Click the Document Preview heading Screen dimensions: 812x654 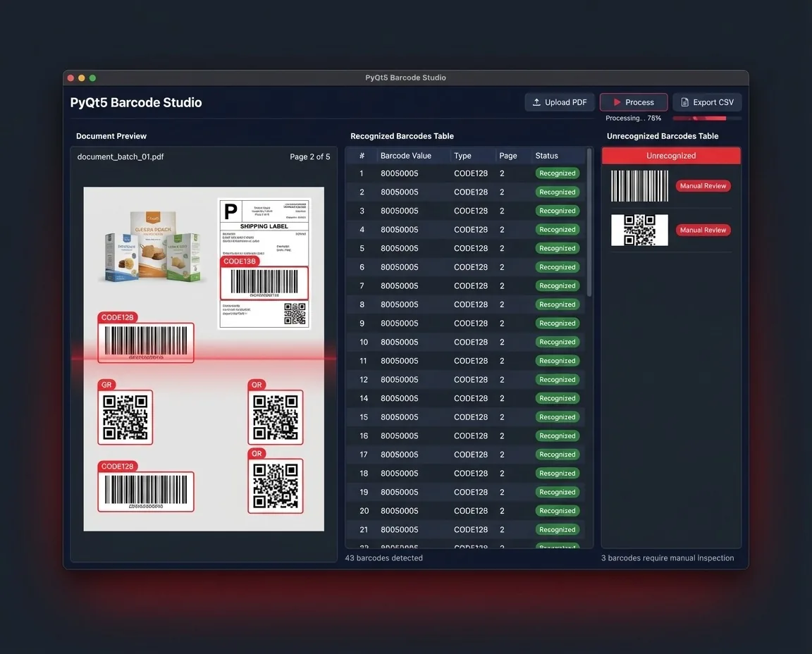(x=111, y=136)
